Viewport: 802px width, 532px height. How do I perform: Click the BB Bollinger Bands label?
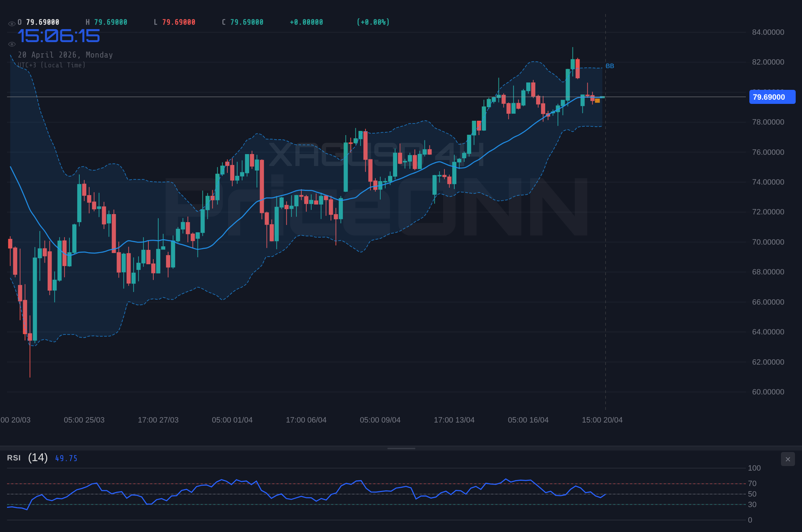[610, 66]
